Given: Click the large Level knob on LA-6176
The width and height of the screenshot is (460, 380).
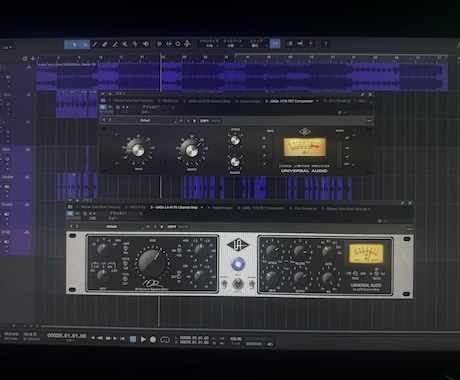Looking at the screenshot, I should click(152, 263).
